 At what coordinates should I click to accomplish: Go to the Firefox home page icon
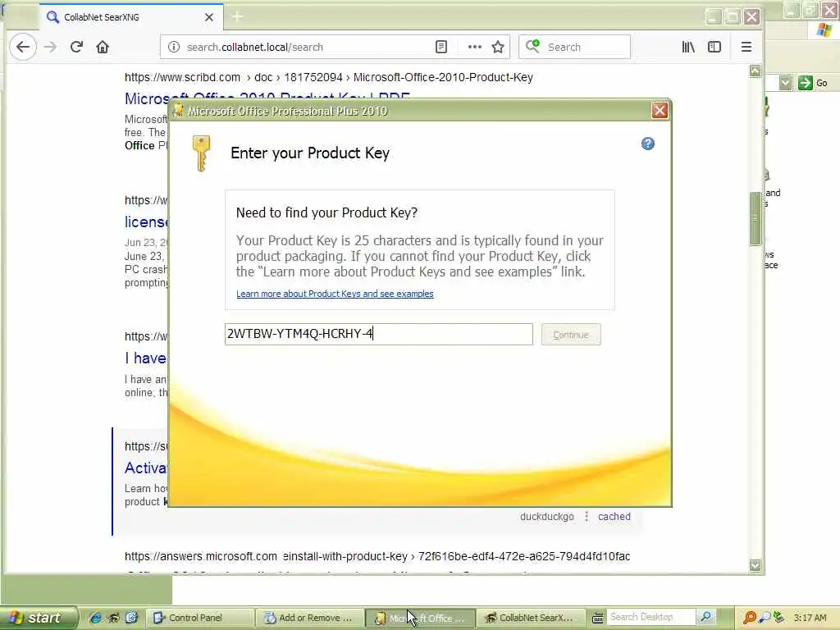103,47
